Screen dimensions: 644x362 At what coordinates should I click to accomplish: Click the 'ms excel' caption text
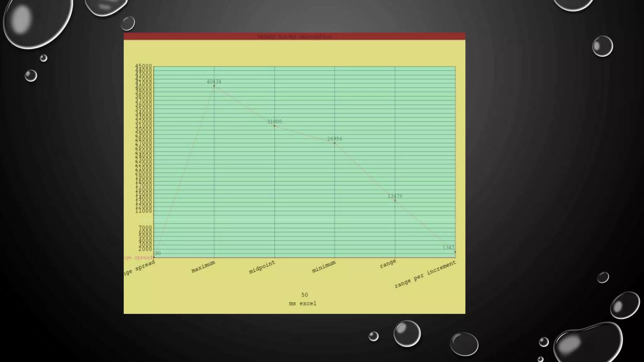tap(303, 304)
